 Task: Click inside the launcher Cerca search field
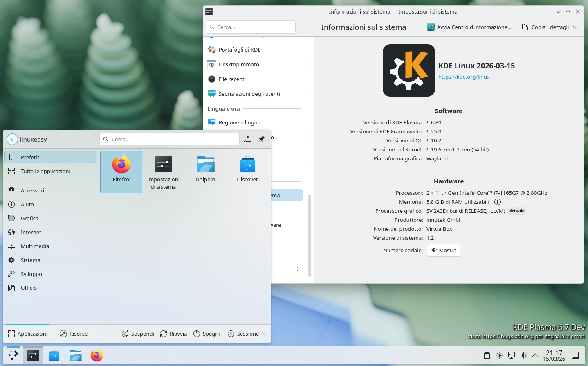click(x=169, y=139)
